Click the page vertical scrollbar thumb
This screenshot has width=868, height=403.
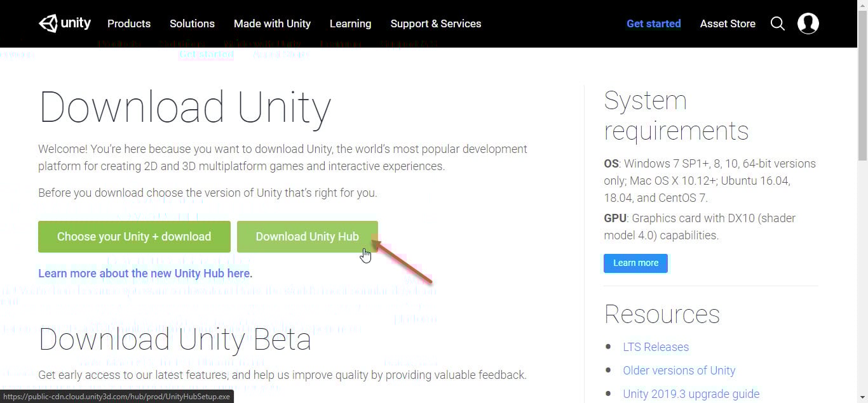pos(862,86)
